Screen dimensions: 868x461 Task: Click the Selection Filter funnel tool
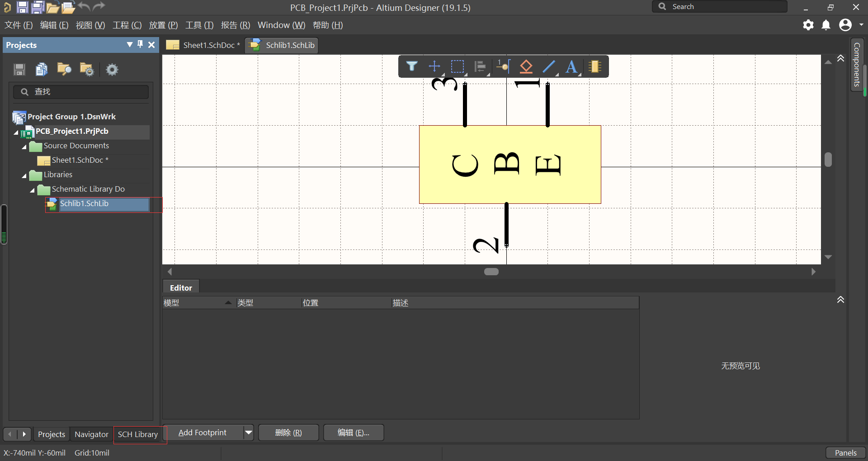click(412, 66)
